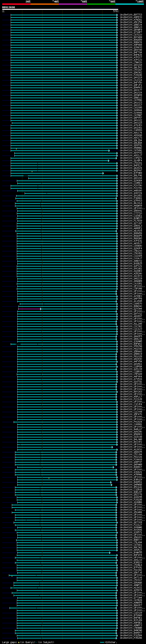Select the UniRef100_B4FTQ4 row label
146x644 pixels.
(x=131, y=52)
